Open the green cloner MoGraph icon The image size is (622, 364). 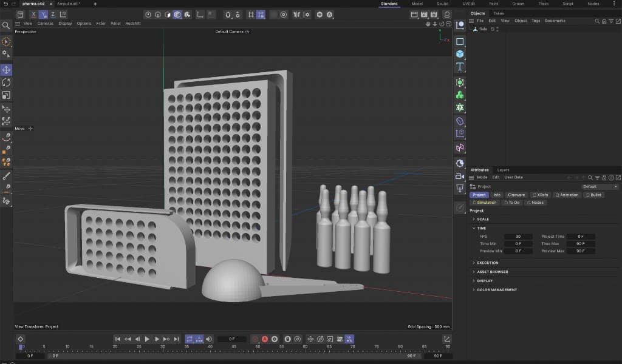[460, 95]
